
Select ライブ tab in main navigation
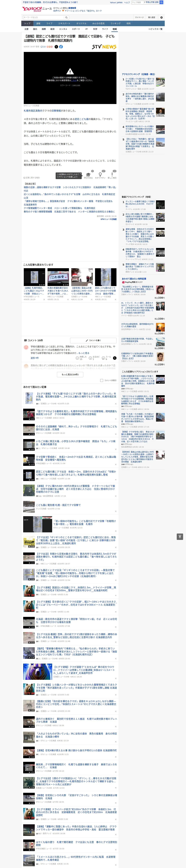[49, 24]
